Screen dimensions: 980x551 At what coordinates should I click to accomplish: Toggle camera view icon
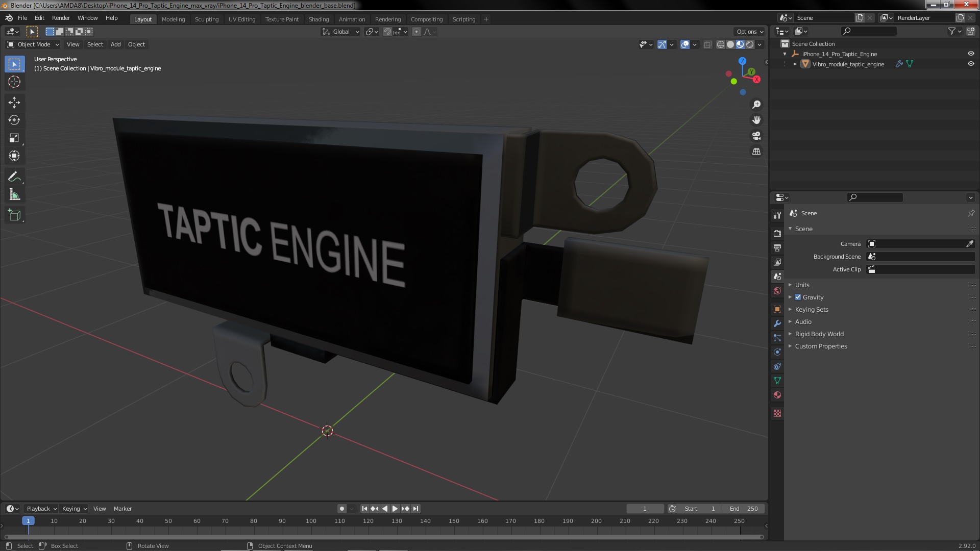756,136
